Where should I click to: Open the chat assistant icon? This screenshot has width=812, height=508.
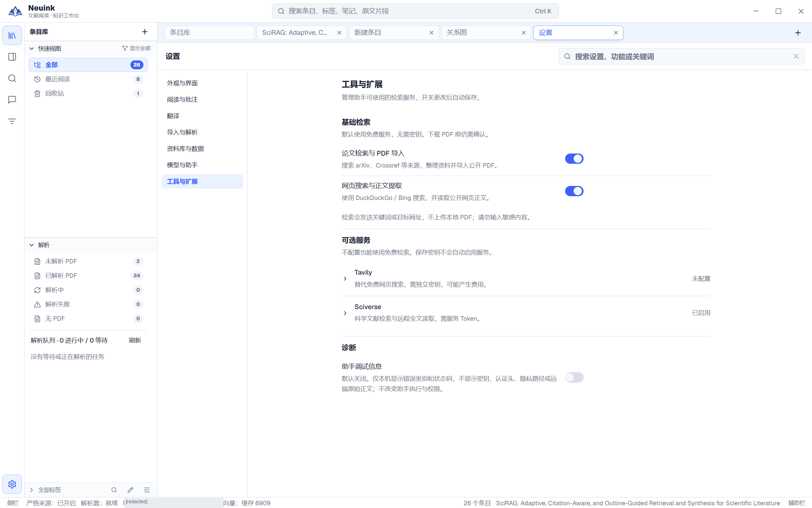12,100
